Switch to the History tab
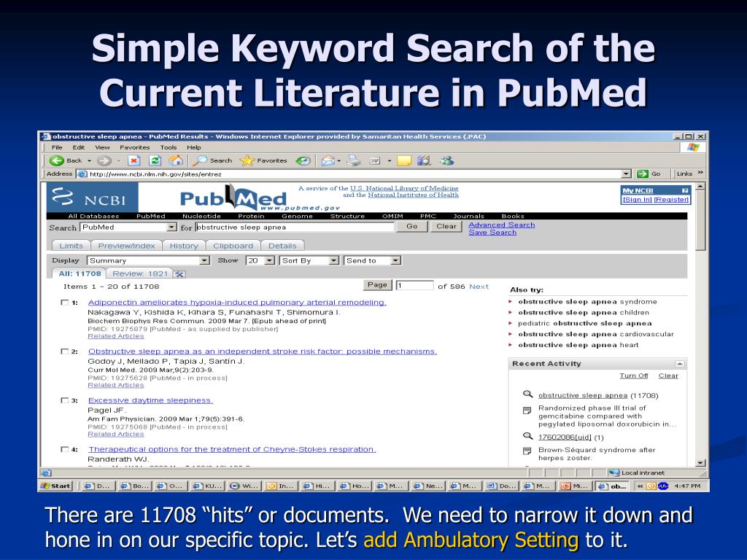Screen dimensions: 747x560 (184, 246)
